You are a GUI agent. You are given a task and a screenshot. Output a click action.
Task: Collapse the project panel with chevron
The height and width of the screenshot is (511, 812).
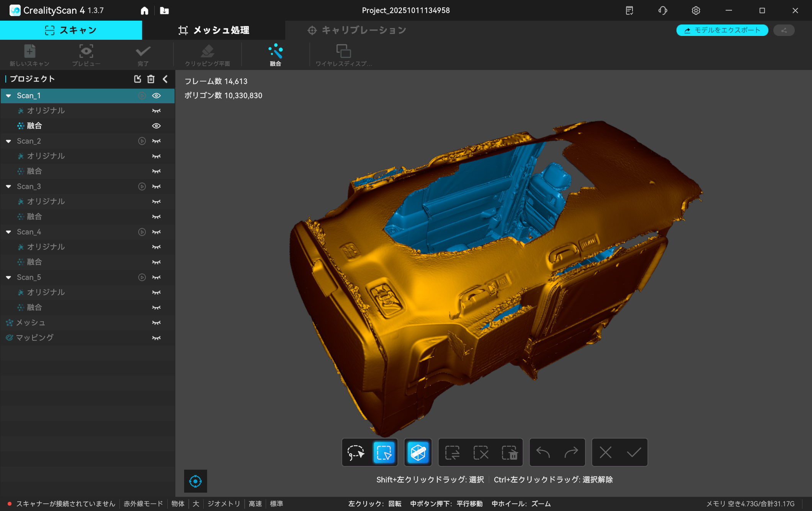(x=165, y=79)
